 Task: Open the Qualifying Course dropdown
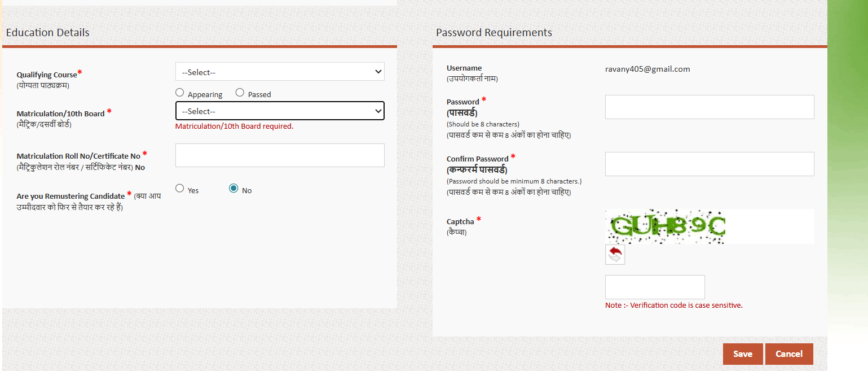point(280,72)
